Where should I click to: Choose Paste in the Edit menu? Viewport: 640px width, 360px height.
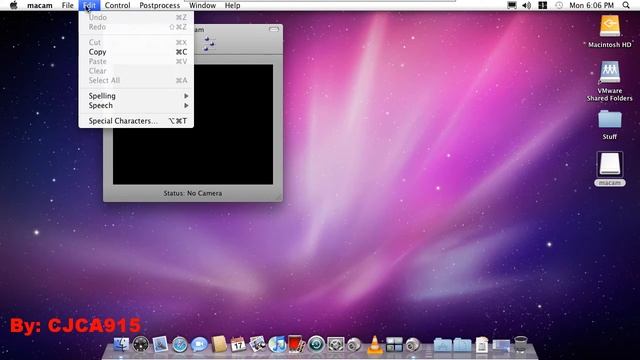[x=136, y=61]
